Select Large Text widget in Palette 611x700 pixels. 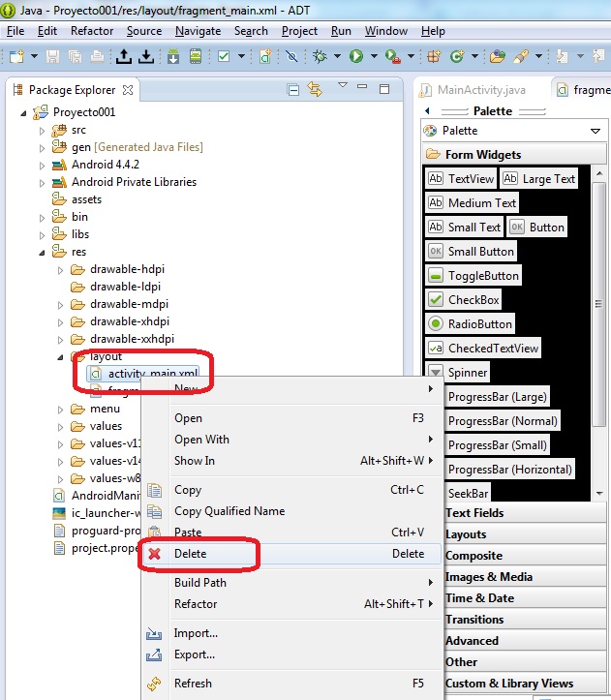click(x=538, y=178)
